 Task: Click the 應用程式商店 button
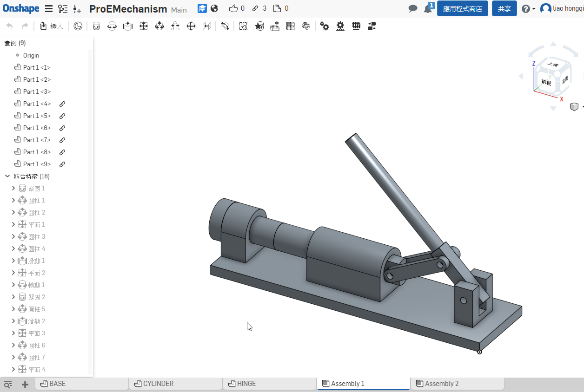462,9
